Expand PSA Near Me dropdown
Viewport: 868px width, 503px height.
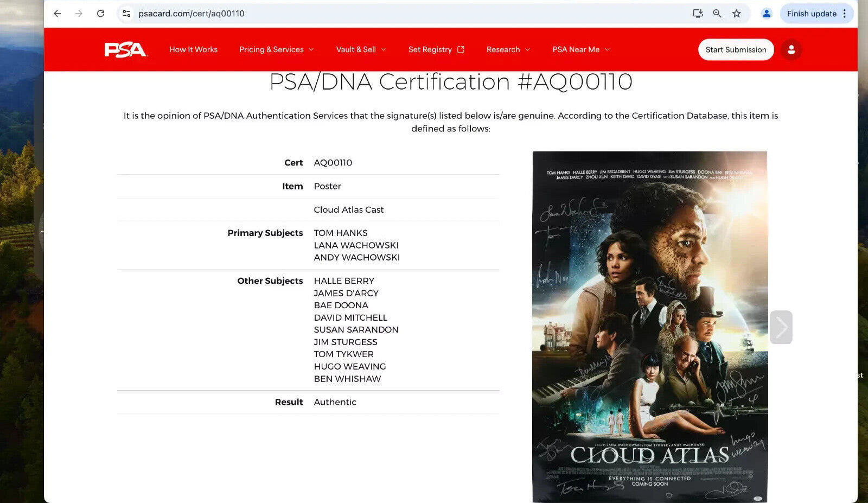580,49
